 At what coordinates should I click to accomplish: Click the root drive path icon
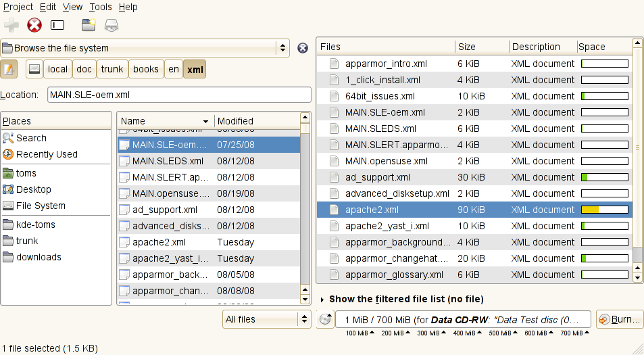pos(34,69)
